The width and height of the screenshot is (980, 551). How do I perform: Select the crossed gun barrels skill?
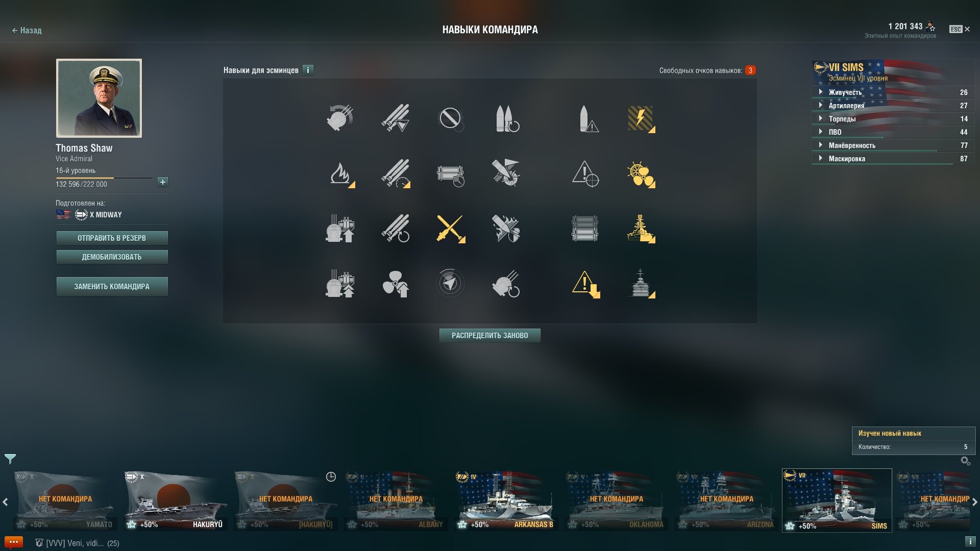point(450,228)
